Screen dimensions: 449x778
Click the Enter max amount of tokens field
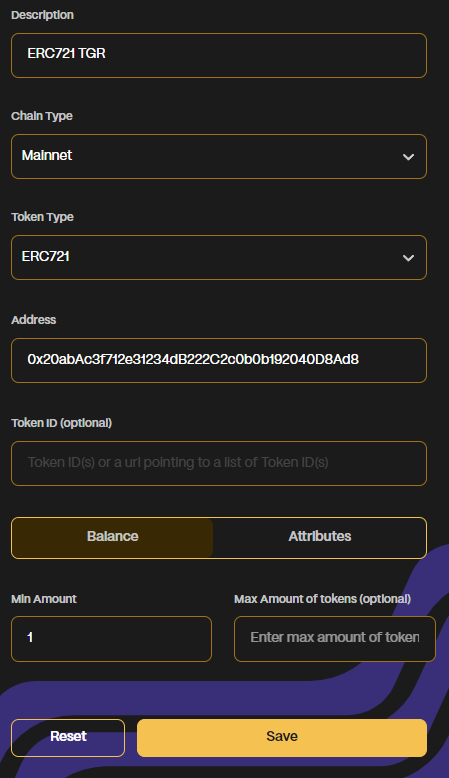click(335, 639)
